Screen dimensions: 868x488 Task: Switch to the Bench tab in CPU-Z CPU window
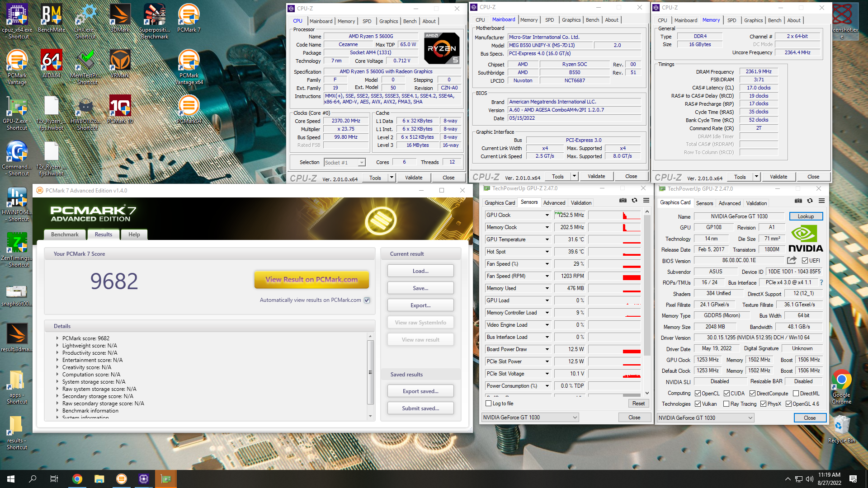tap(410, 21)
